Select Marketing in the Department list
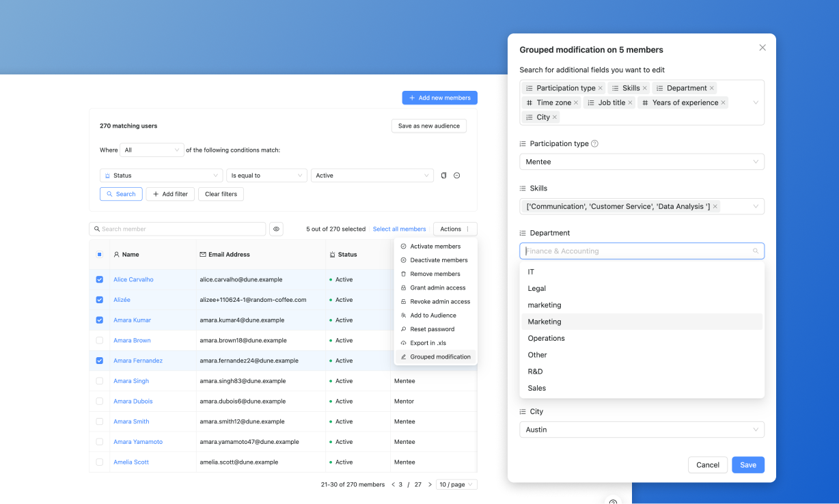Viewport: 839px width, 504px height. (x=642, y=322)
